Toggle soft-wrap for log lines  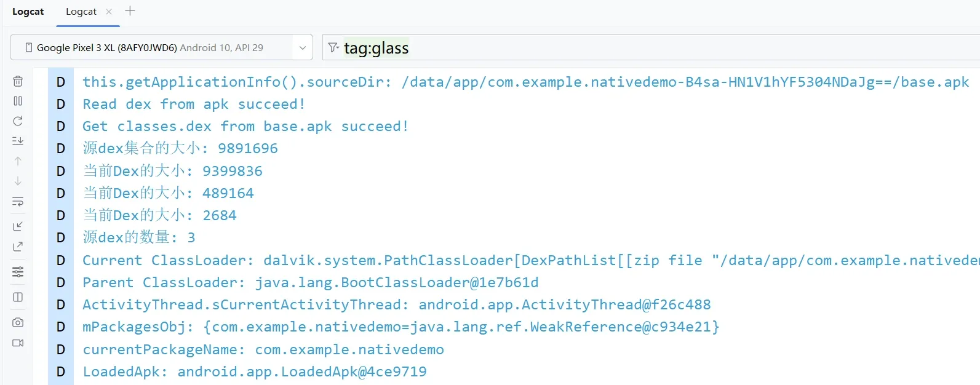pyautogui.click(x=18, y=202)
